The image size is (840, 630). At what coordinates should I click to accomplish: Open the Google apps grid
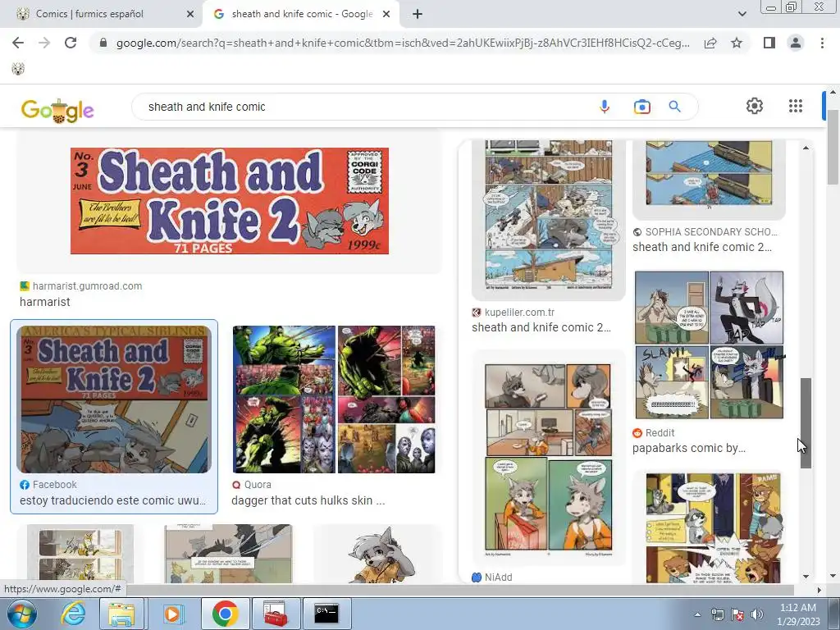click(796, 106)
